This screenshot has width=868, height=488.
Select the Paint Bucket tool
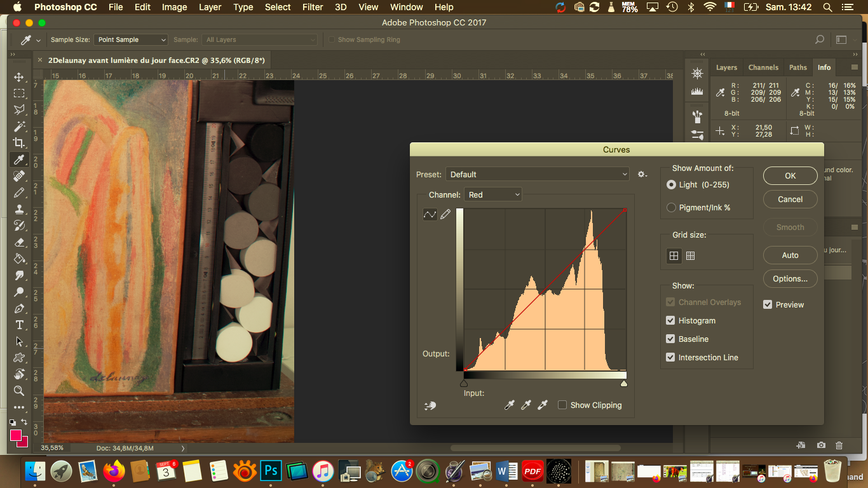click(x=19, y=259)
